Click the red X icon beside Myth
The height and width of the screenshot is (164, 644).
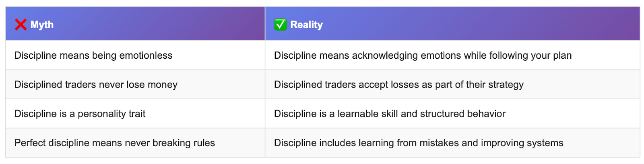tap(21, 25)
